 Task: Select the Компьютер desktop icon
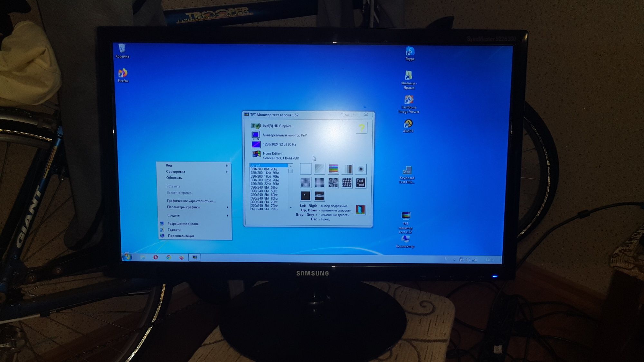(x=405, y=242)
